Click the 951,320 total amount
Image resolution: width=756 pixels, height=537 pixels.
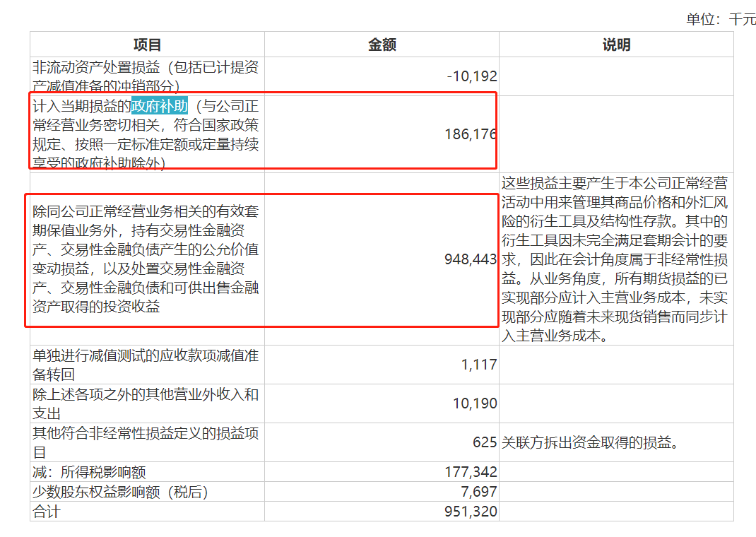[472, 512]
